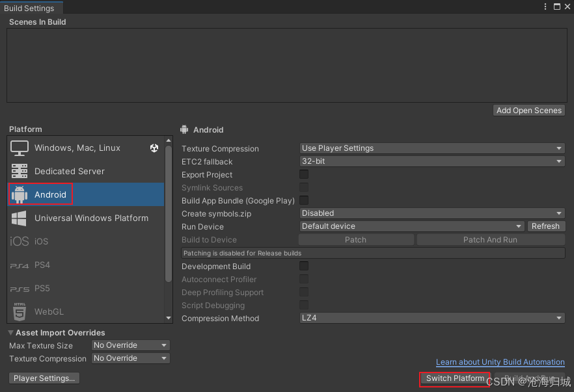Toggle the Deep Profiling Support checkbox

point(304,292)
